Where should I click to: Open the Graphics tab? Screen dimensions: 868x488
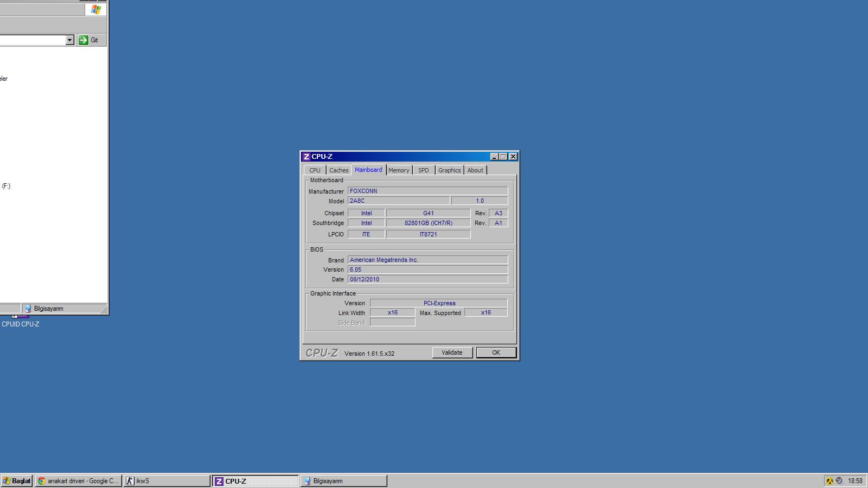449,170
